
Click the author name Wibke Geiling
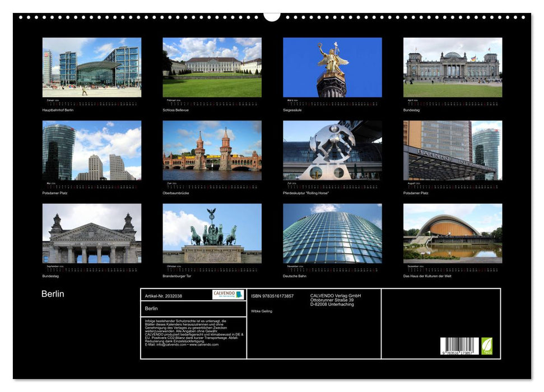pos(262,311)
